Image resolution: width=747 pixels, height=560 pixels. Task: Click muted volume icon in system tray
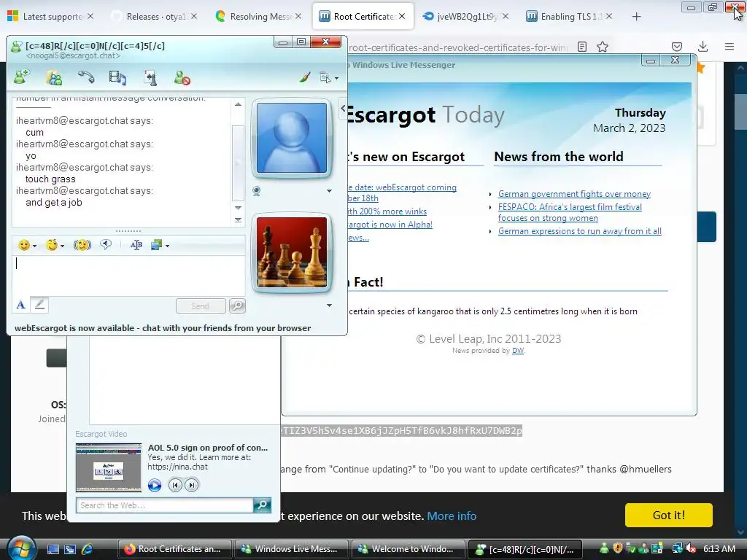(x=690, y=549)
